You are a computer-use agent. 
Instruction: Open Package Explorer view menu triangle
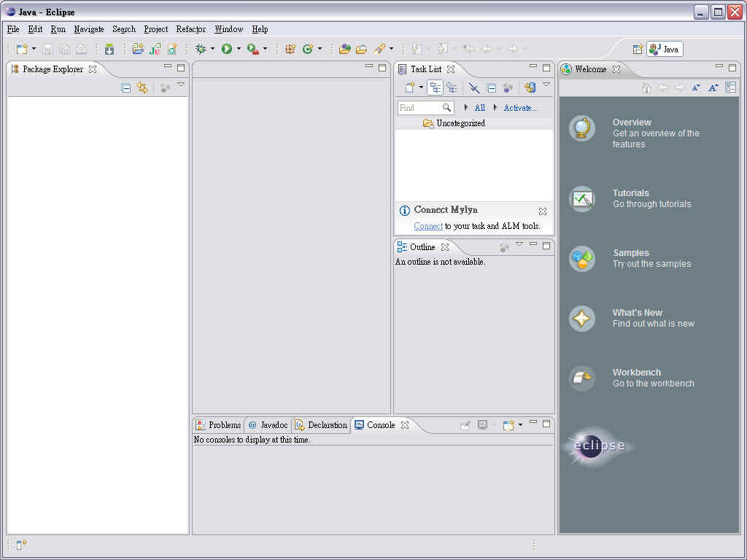[181, 85]
